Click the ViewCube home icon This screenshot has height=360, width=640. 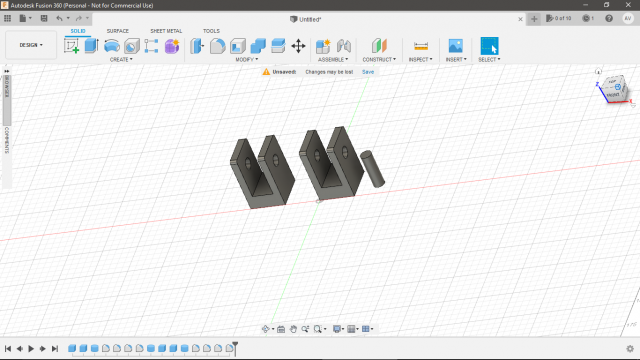pyautogui.click(x=598, y=71)
